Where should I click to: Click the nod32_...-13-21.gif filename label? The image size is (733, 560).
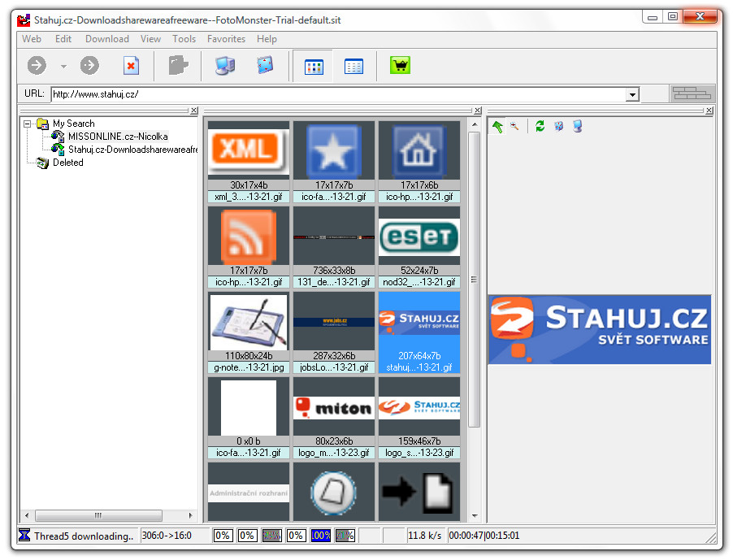click(419, 282)
